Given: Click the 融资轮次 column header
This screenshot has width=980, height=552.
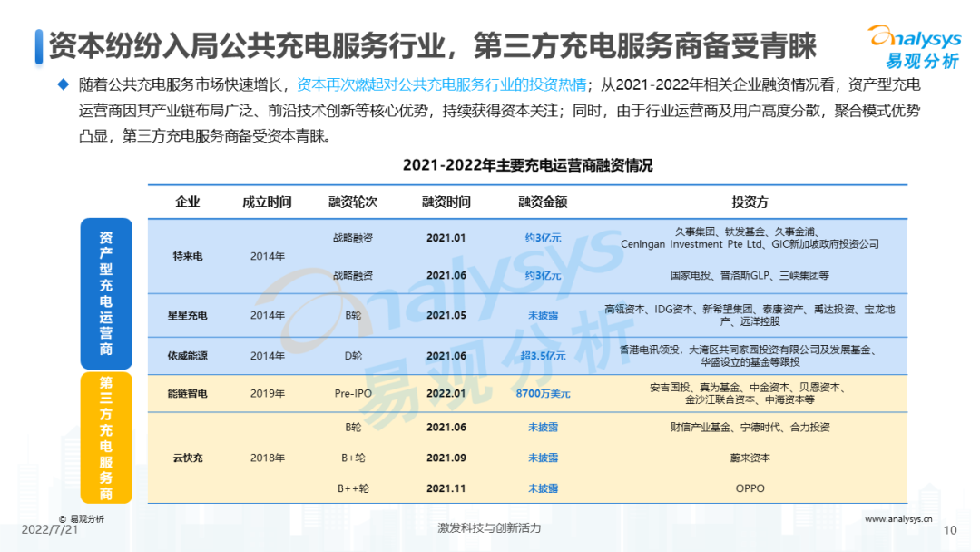Looking at the screenshot, I should tap(353, 202).
